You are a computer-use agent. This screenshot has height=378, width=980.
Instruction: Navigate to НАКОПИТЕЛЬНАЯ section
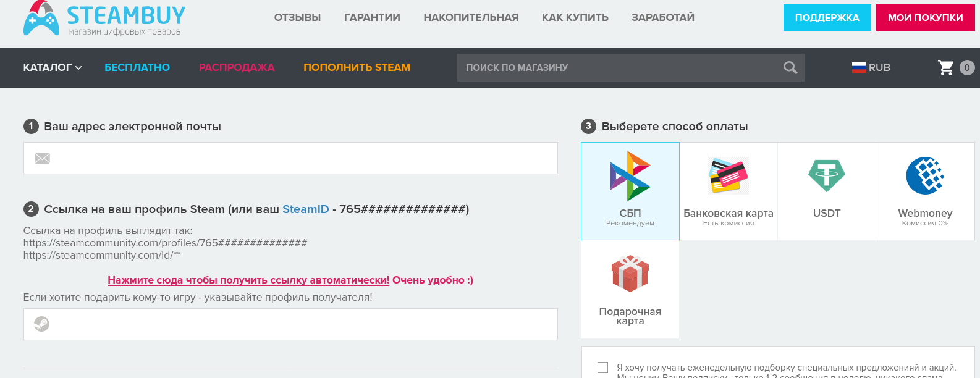[471, 18]
